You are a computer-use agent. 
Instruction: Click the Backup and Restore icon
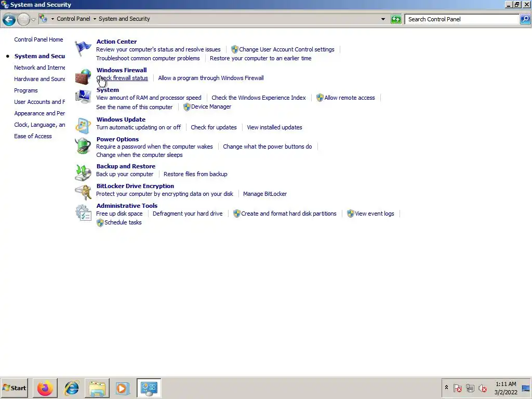[x=83, y=172]
